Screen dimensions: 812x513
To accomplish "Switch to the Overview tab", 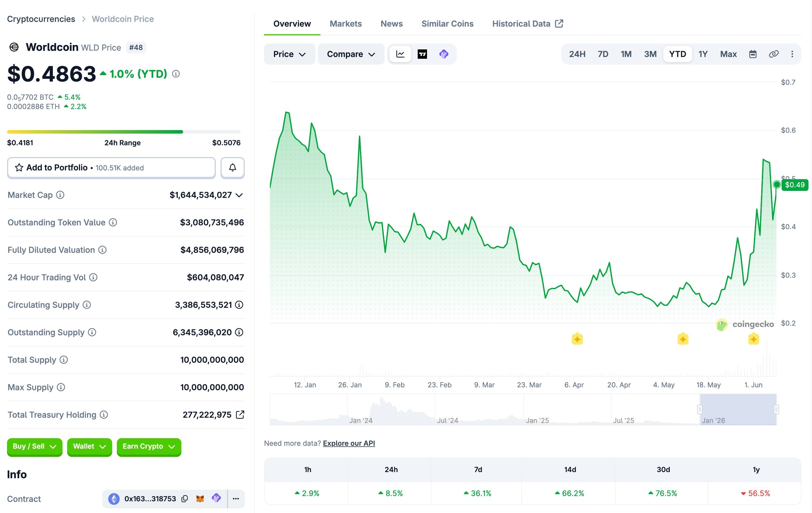I will pos(292,24).
